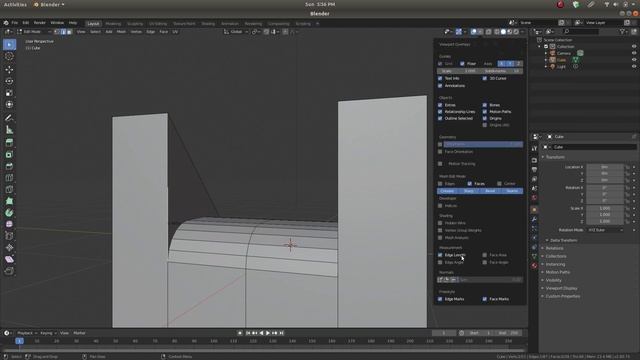Select the Measure tool
640x360 pixels.
(x=9, y=130)
